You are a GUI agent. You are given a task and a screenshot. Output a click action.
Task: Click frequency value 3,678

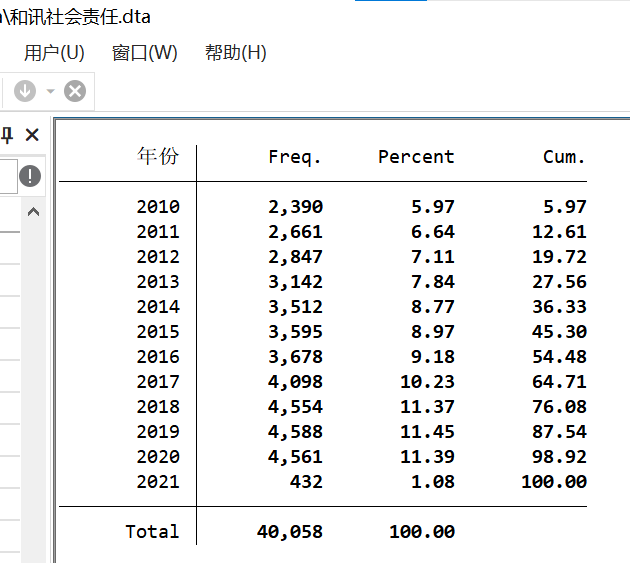pyautogui.click(x=295, y=357)
